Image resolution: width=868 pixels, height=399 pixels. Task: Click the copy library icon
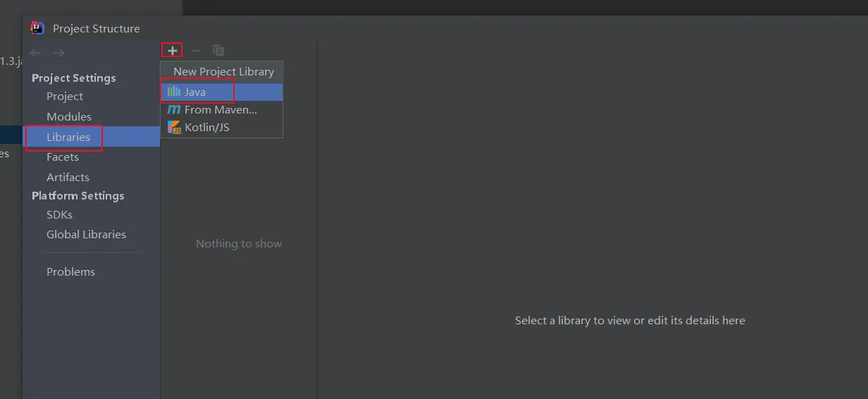pos(218,51)
